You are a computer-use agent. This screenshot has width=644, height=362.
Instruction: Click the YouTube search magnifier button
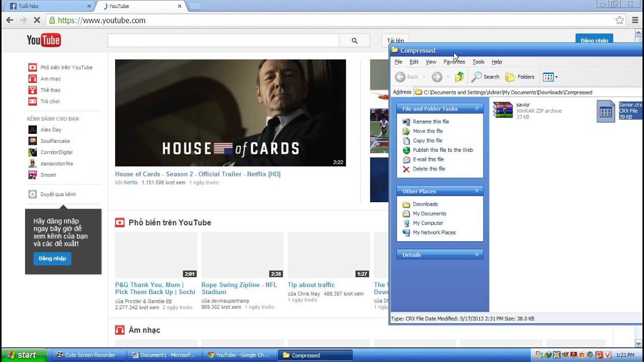click(354, 41)
